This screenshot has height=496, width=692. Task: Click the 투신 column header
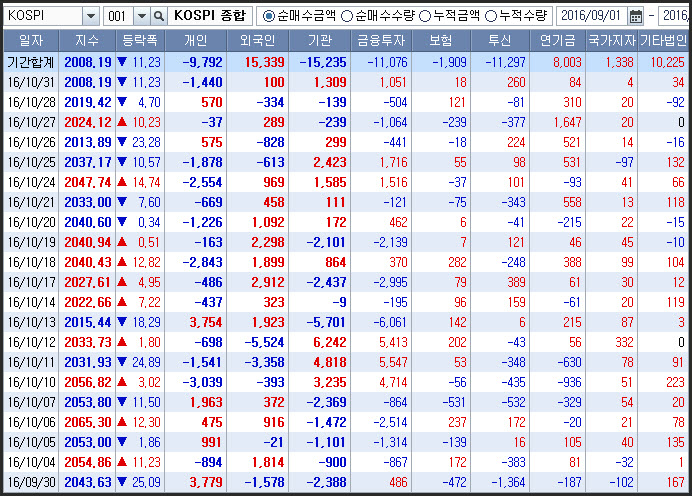tap(500, 41)
